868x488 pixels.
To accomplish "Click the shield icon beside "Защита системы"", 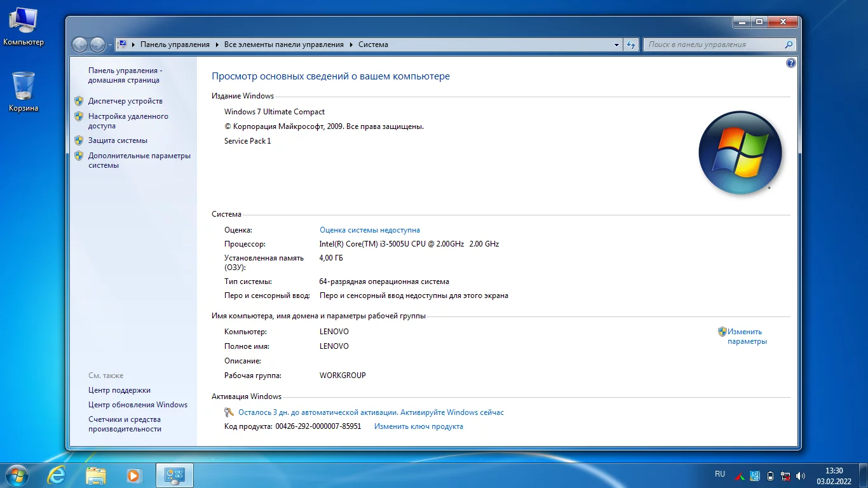I will coord(79,140).
